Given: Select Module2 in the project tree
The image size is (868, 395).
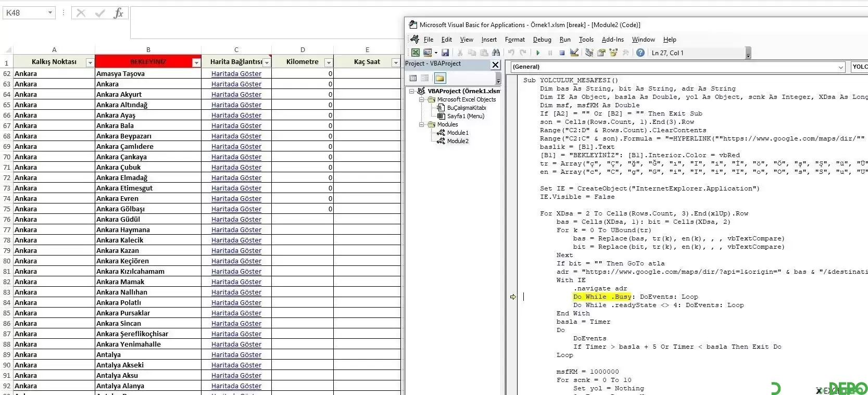Looking at the screenshot, I should [458, 141].
